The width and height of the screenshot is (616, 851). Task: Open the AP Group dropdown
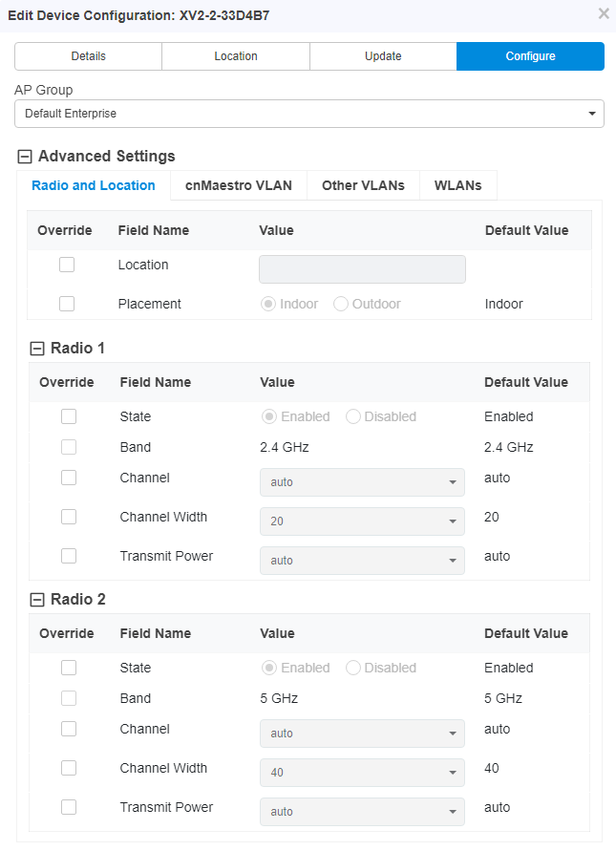[x=308, y=114]
